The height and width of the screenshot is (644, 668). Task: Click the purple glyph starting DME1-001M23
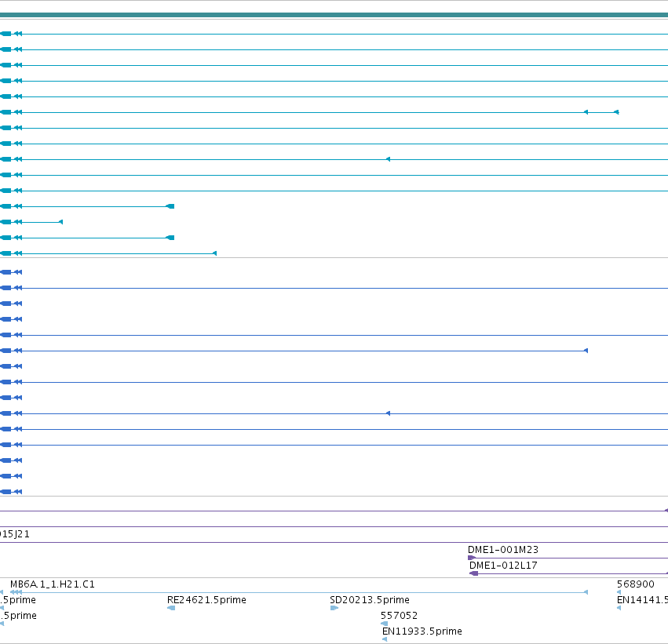472,558
